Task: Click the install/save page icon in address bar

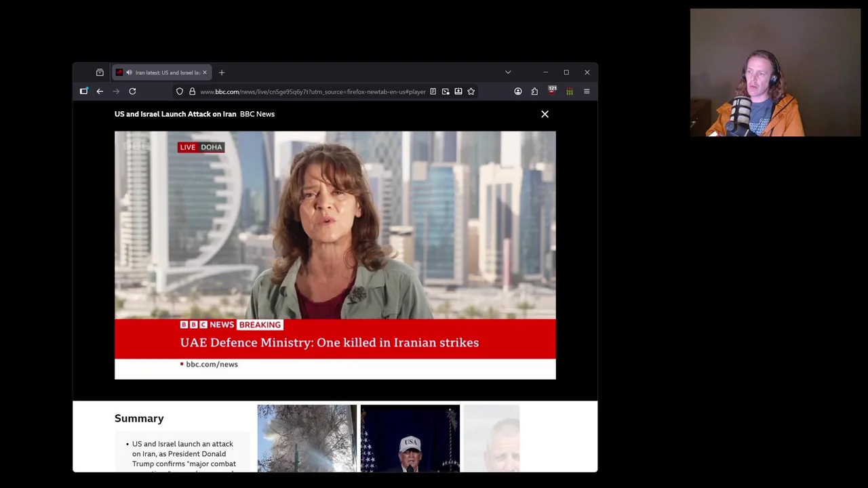Action: (x=458, y=91)
